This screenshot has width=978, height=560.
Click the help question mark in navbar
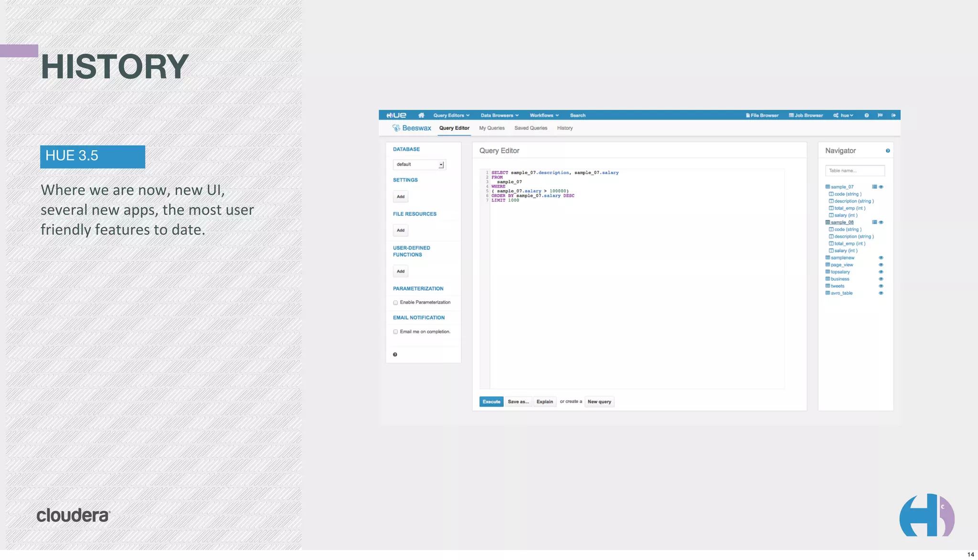pyautogui.click(x=866, y=116)
